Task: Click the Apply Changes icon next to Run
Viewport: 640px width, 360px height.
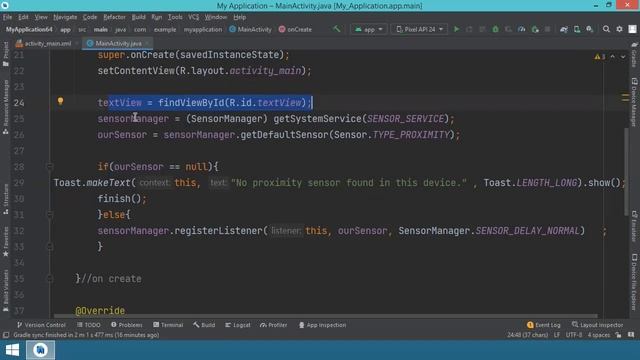Action: point(469,29)
